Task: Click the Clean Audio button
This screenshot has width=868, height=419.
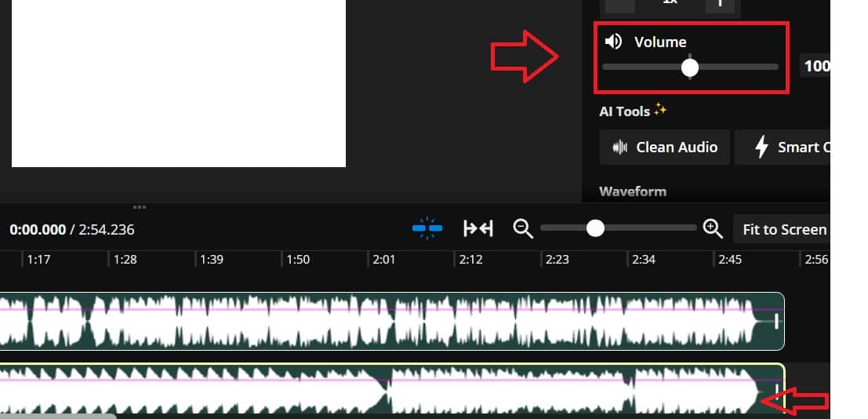Action: click(x=665, y=148)
